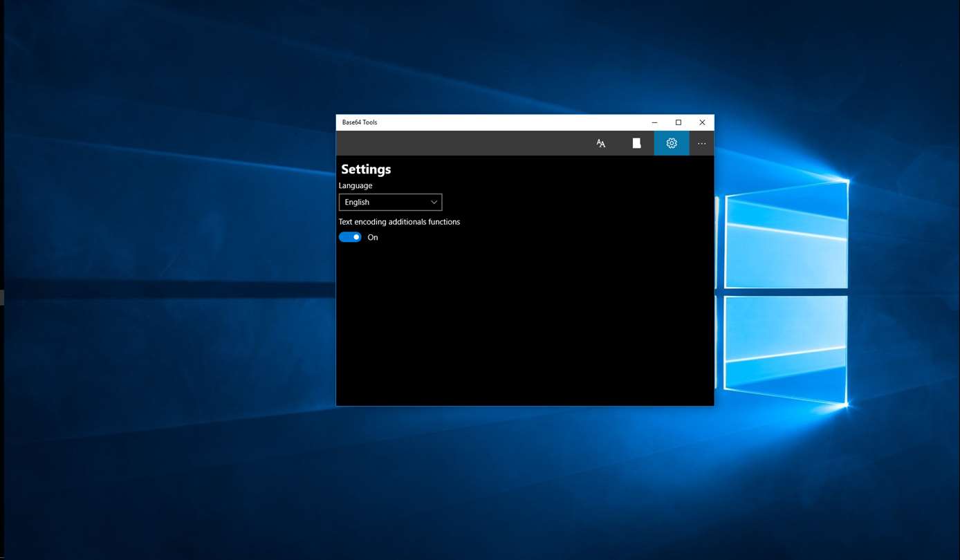960x560 pixels.
Task: Turn off Text encoding additionals functions switch
Action: 350,237
